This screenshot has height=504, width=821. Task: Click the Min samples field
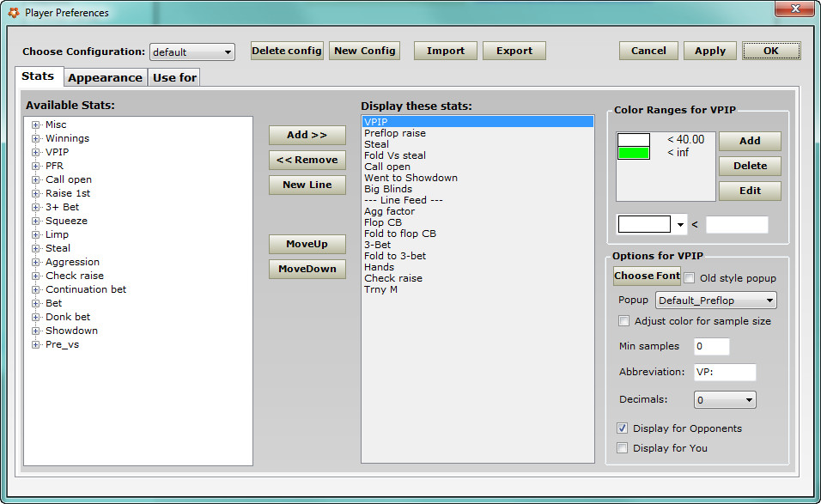712,347
